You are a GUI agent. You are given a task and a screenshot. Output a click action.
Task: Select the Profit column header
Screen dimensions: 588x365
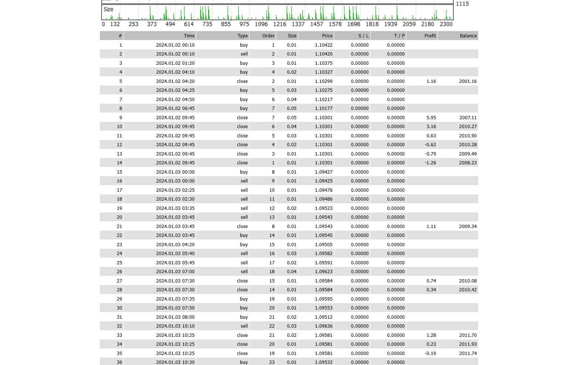point(430,36)
